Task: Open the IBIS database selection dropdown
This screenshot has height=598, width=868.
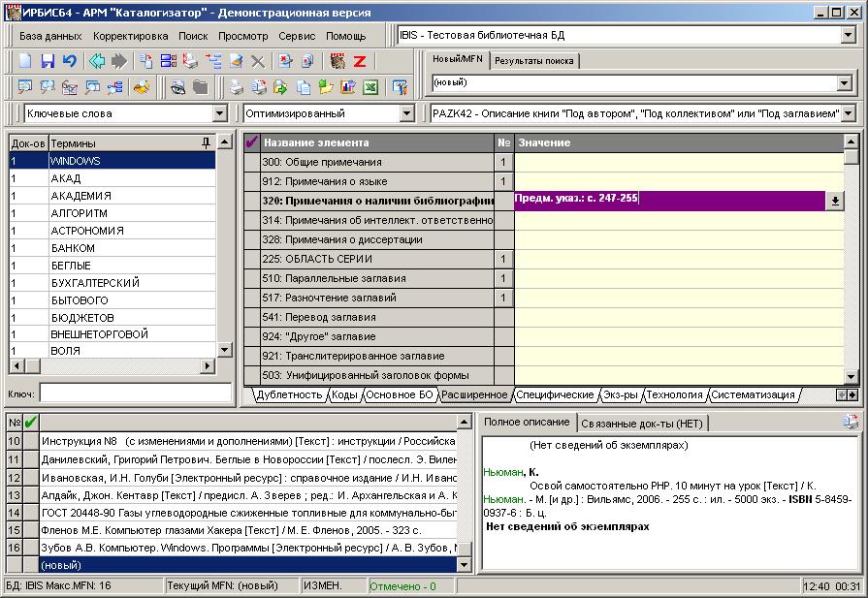Action: 848,36
